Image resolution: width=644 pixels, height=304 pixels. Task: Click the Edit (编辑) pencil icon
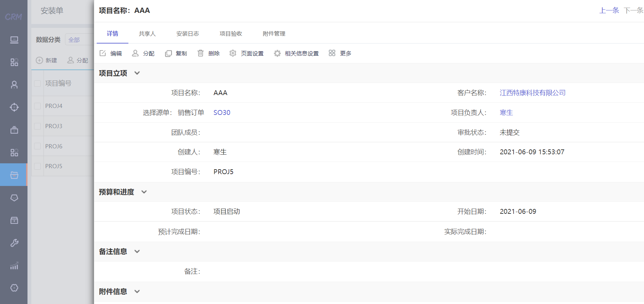[x=103, y=53]
